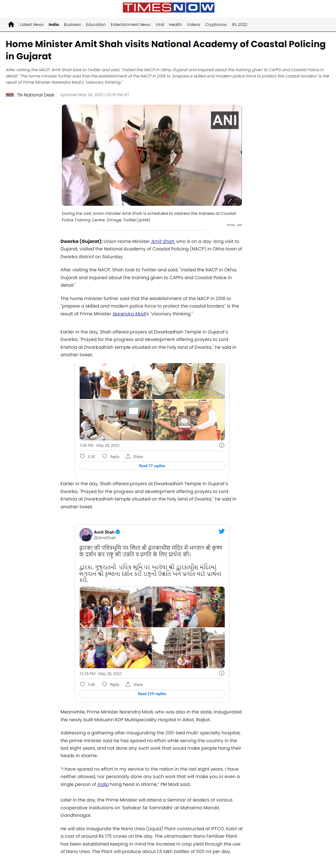Click info icon on 12:18 PM tweet
The width and height of the screenshot is (336, 868).
click(x=222, y=673)
